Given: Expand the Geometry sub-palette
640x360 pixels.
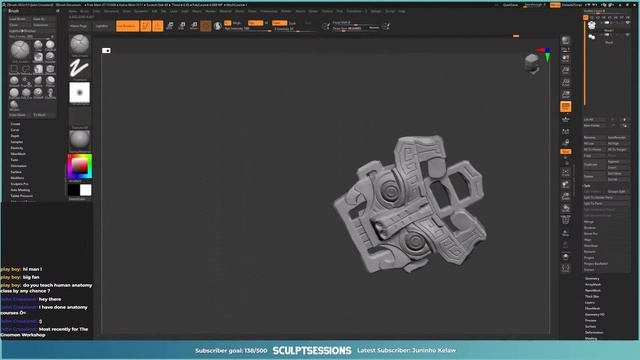Looking at the screenshot, I should tap(592, 278).
